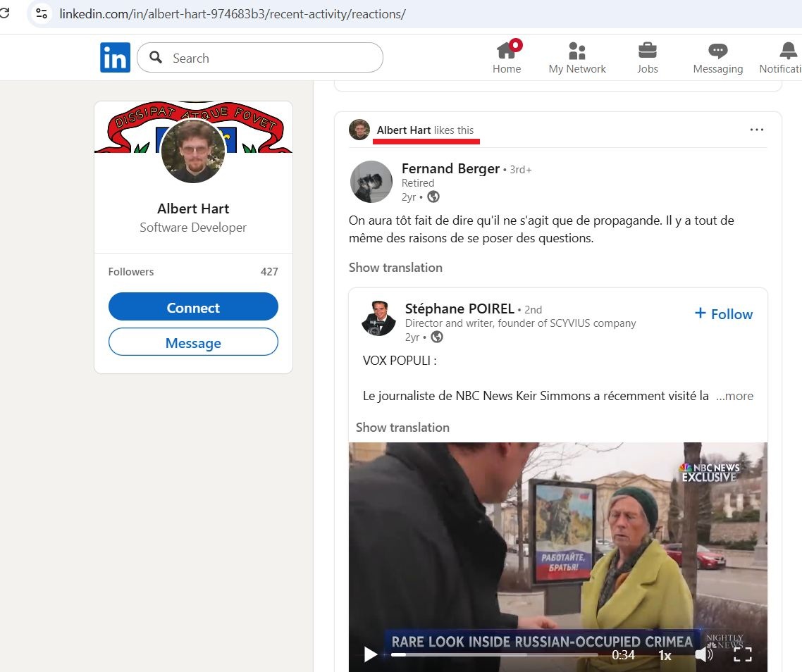Expand the truncated post with ...more

tap(734, 396)
